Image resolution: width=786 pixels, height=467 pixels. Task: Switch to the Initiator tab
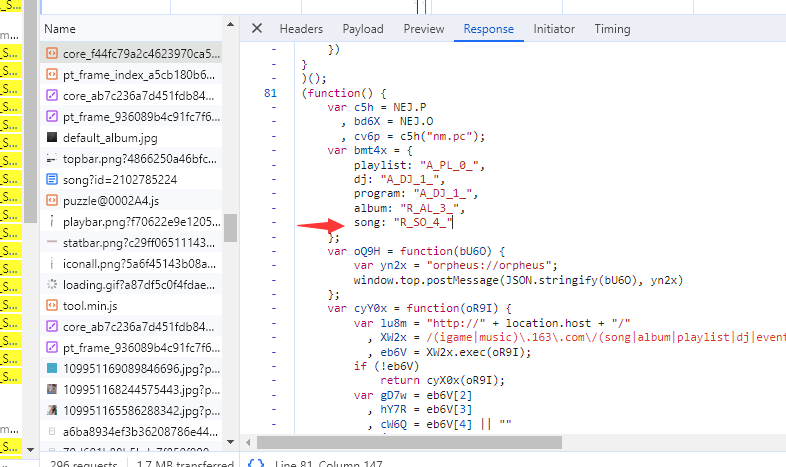point(554,29)
